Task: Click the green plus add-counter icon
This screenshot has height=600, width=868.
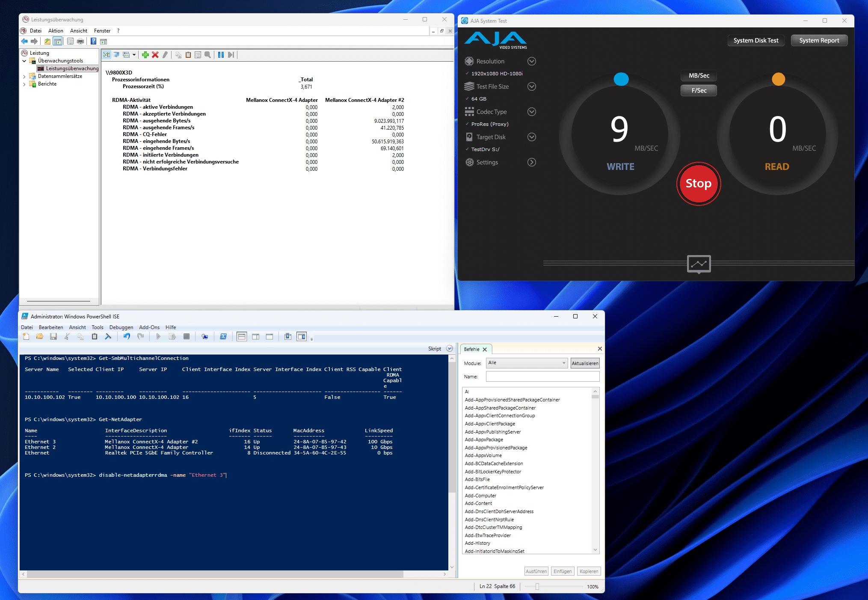Action: [145, 55]
